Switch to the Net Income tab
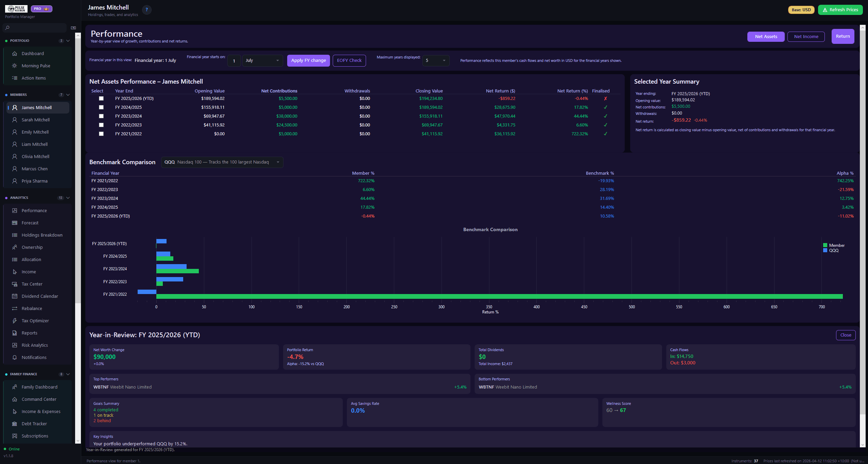This screenshot has height=464, width=868. [x=806, y=36]
